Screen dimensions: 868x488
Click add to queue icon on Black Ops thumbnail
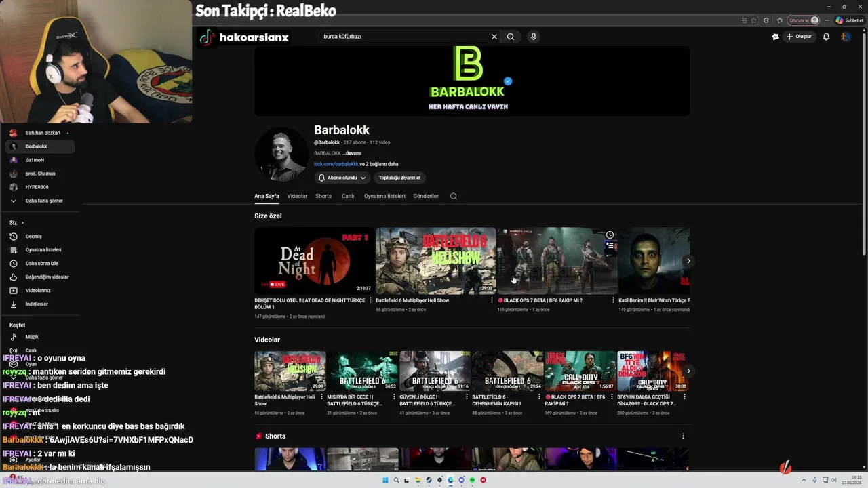[x=610, y=246]
